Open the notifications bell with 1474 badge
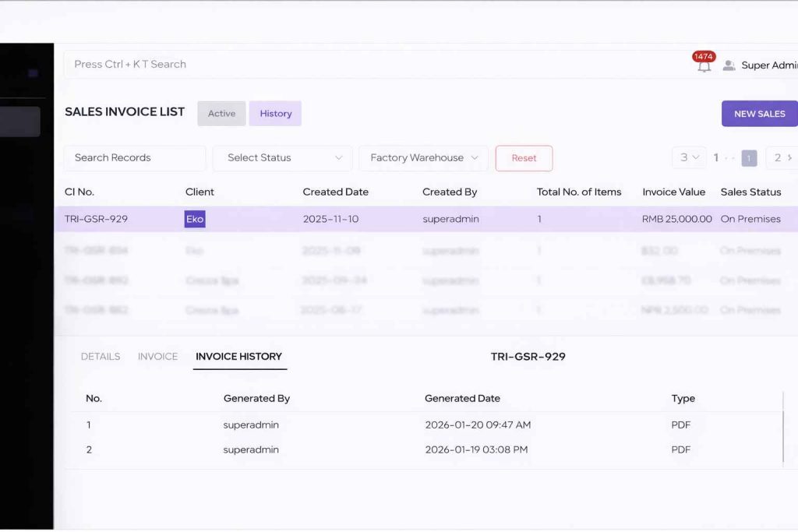The width and height of the screenshot is (798, 532). 704,65
